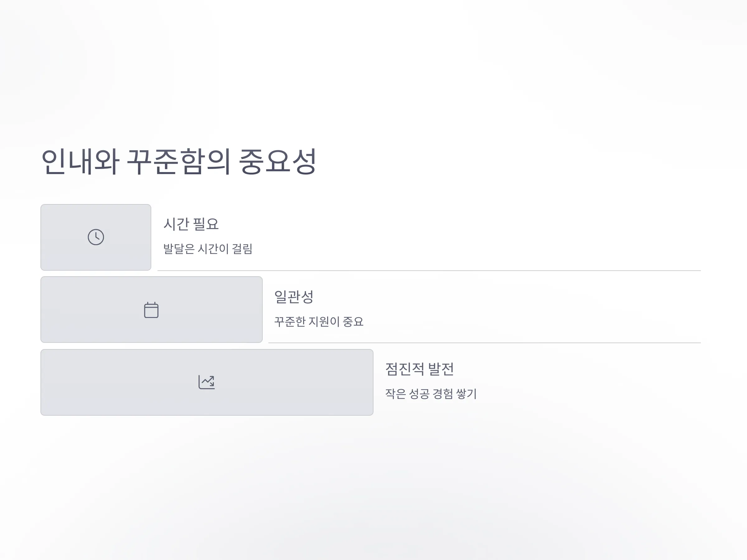Click the word "중요성" in the slide title
This screenshot has width=747, height=560.
coord(278,161)
